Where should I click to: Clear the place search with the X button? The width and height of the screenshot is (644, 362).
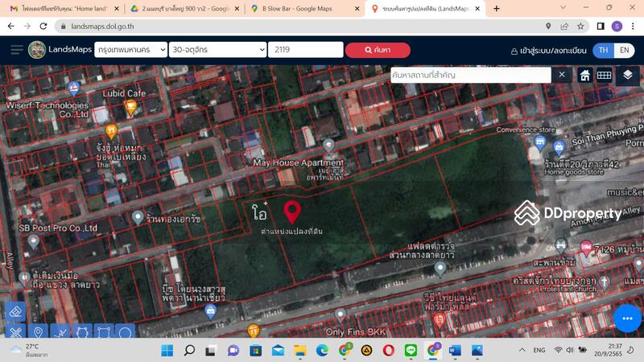click(561, 75)
